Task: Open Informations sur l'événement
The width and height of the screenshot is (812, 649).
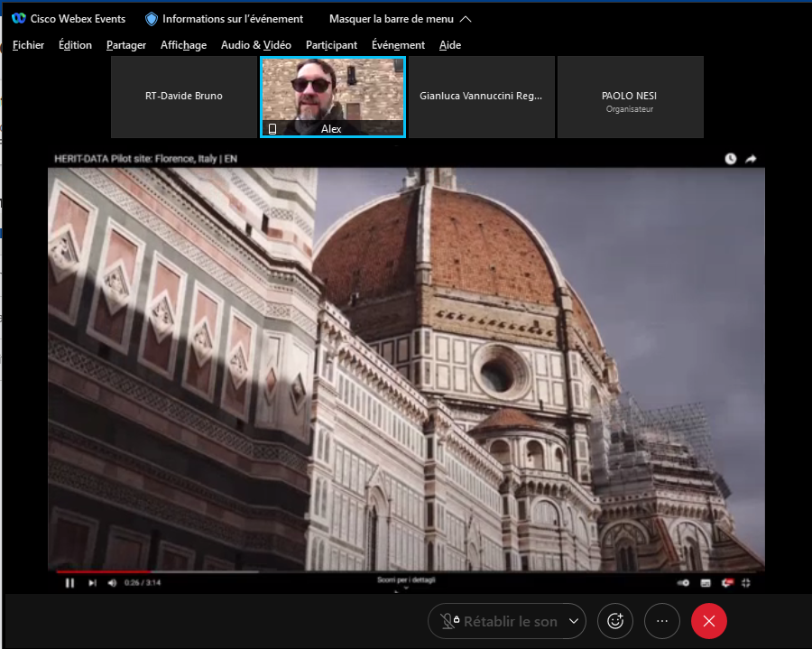Action: point(233,19)
